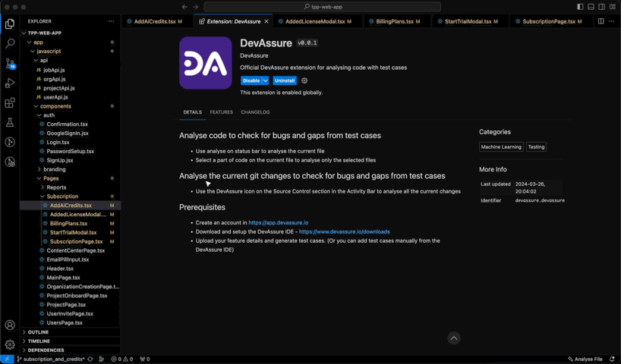This screenshot has width=621, height=364.
Task: Click the extension settings gear icon
Action: coord(304,80)
